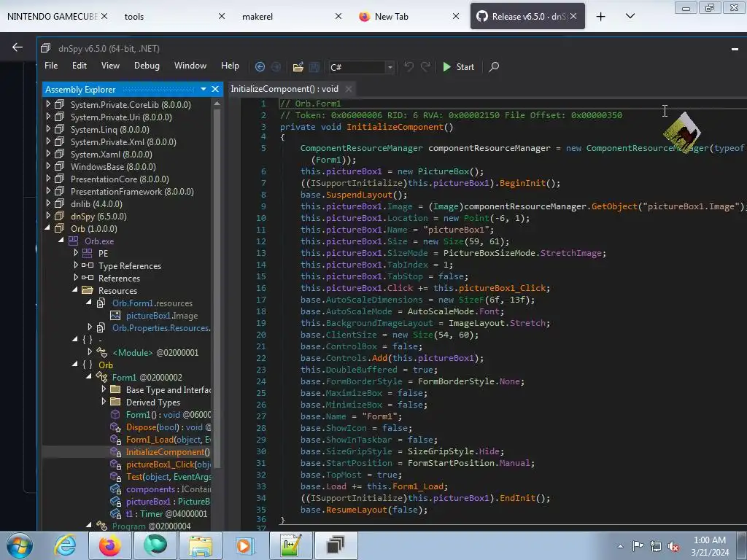Click the GetObject method call in code
The image size is (747, 560).
(x=614, y=206)
